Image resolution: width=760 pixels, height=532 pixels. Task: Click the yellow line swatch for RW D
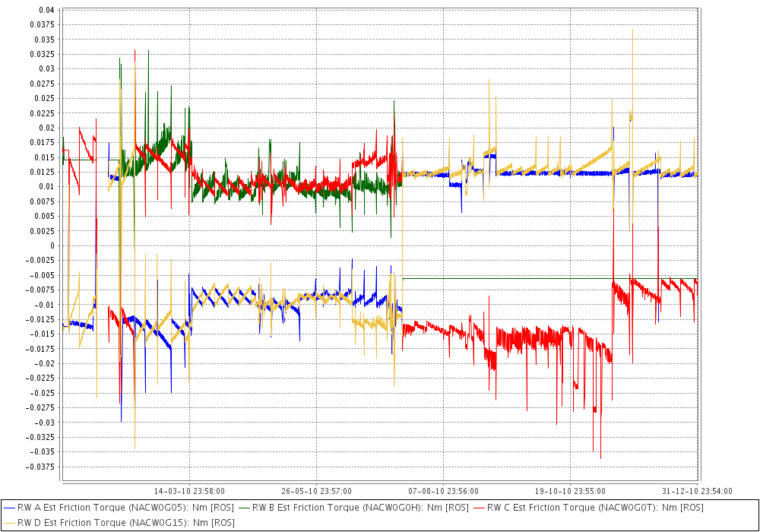click(x=9, y=523)
